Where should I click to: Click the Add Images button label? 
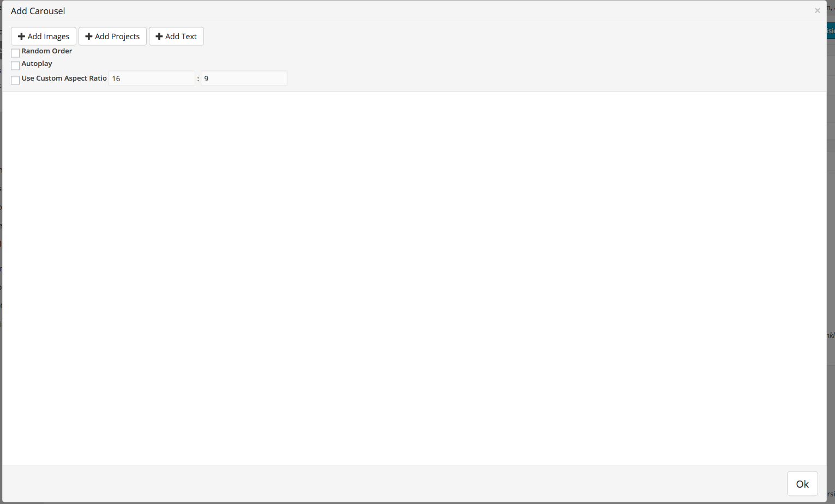tap(49, 37)
